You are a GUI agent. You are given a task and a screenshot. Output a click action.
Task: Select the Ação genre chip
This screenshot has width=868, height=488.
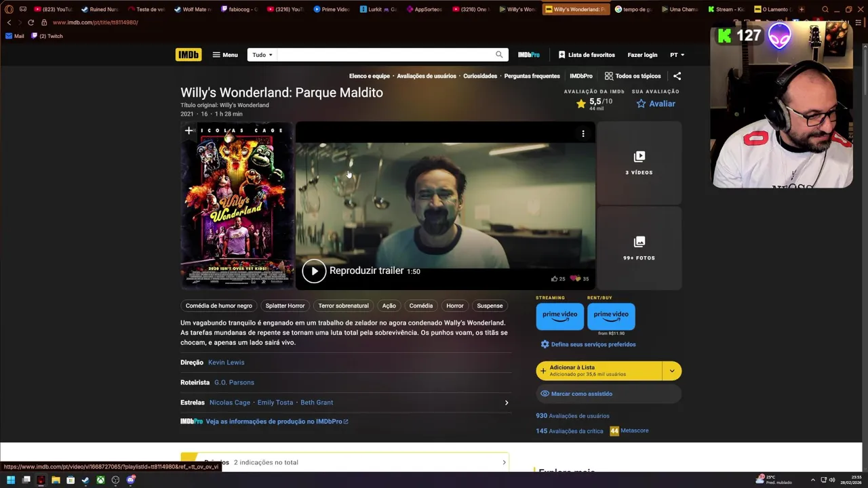click(389, 306)
